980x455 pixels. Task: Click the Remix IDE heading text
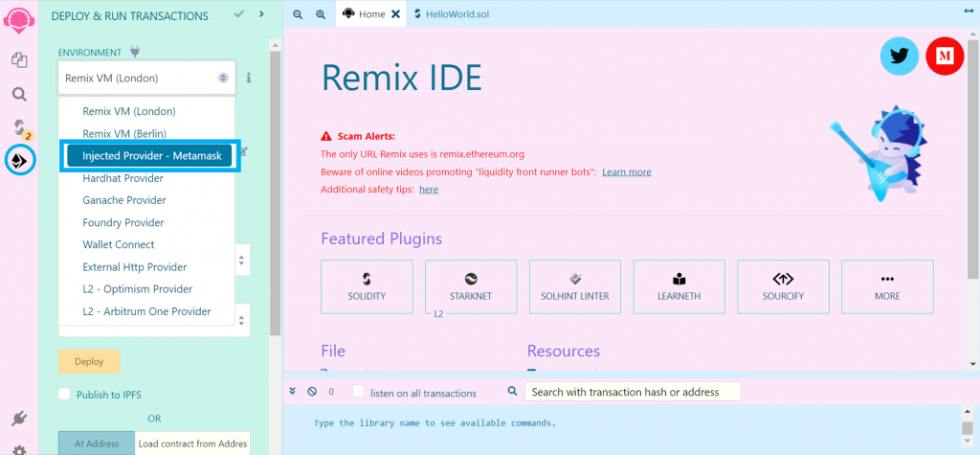[x=402, y=78]
